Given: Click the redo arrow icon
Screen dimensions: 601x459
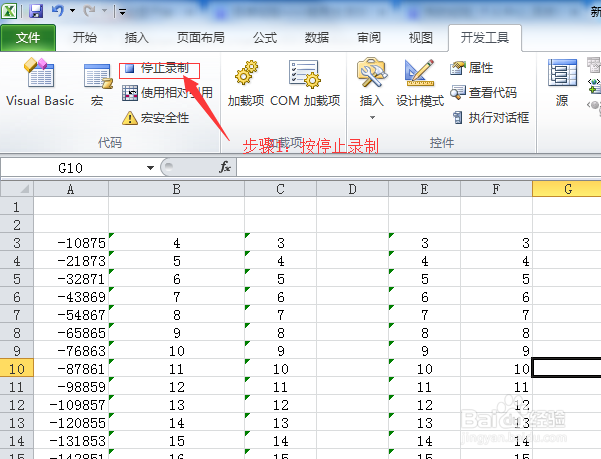Looking at the screenshot, I should tap(90, 11).
